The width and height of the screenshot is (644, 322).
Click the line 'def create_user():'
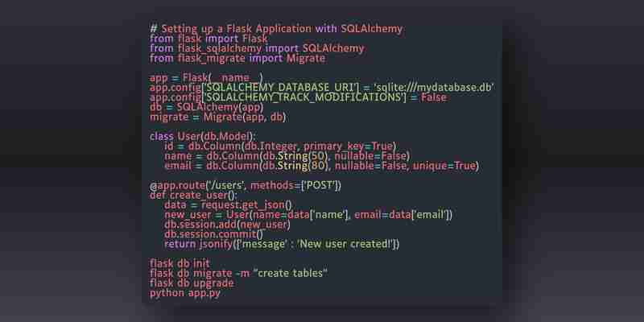pyautogui.click(x=193, y=196)
